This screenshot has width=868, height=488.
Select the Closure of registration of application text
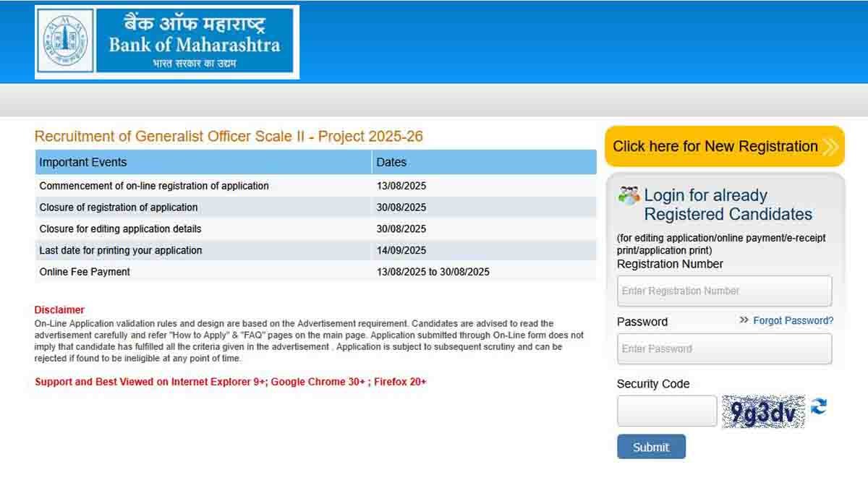pos(119,207)
